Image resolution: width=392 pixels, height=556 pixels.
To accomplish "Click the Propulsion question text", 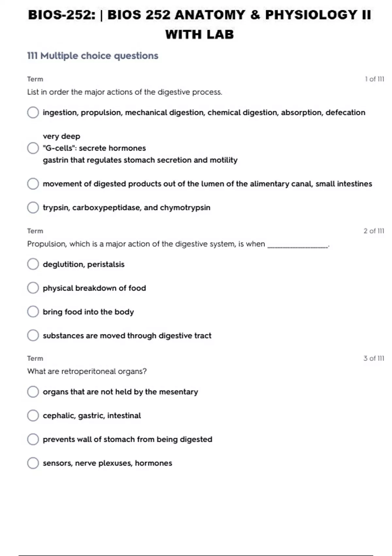I will click(x=146, y=244).
